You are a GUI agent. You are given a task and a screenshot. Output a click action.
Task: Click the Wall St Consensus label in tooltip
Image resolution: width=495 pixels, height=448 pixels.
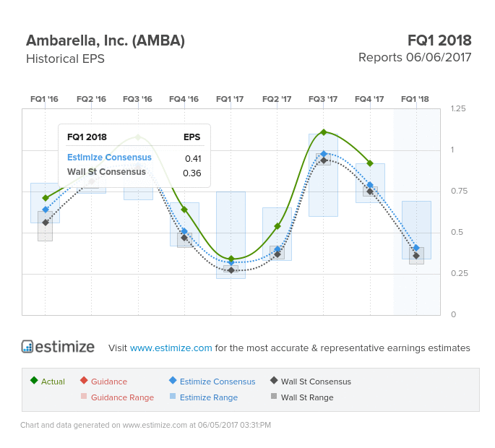pos(106,172)
